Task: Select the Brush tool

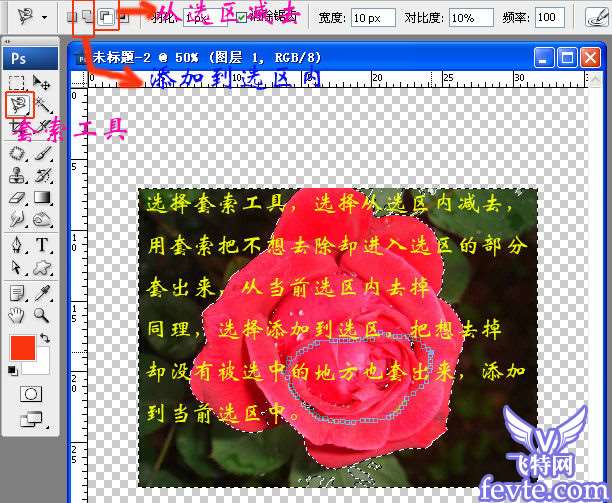Action: point(43,153)
